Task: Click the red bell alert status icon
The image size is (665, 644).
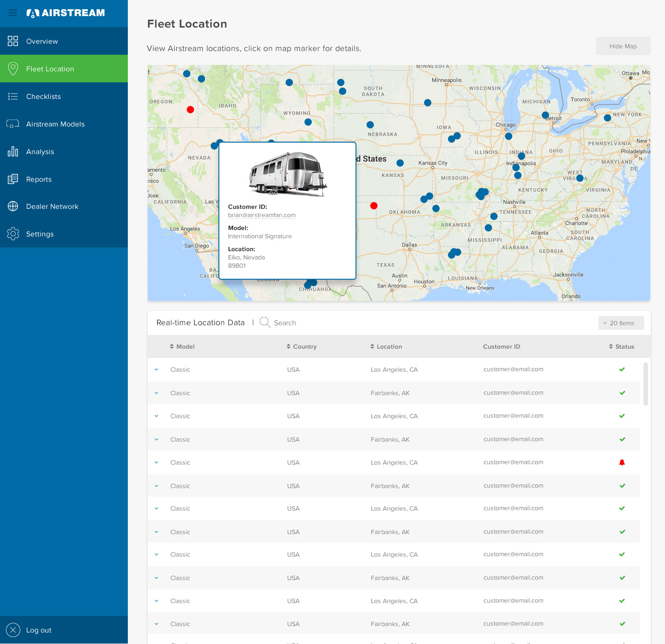Action: click(x=622, y=462)
